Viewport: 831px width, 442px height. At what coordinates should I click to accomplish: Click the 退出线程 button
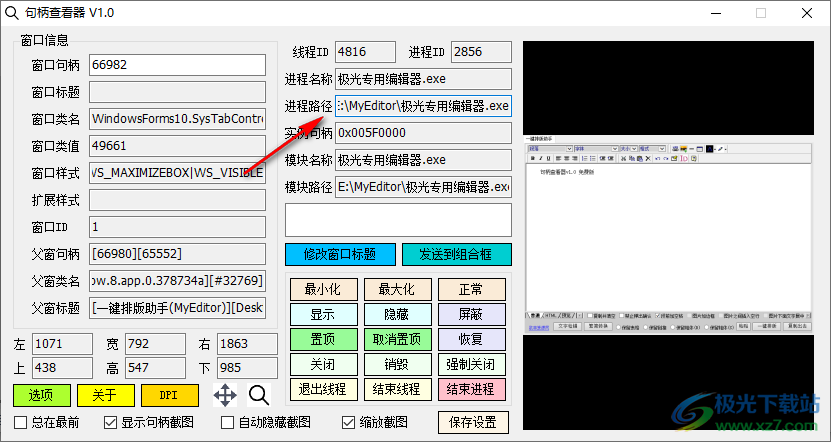(x=324, y=389)
